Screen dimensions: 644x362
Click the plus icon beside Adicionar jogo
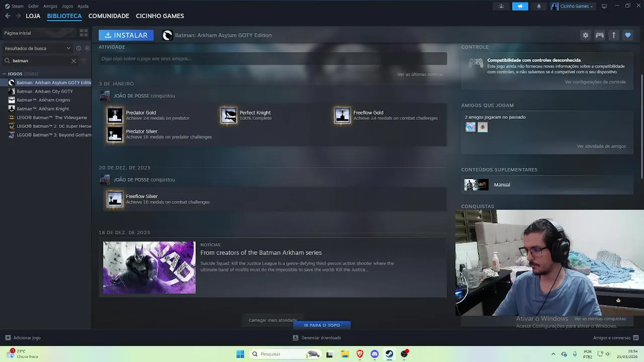(8, 338)
